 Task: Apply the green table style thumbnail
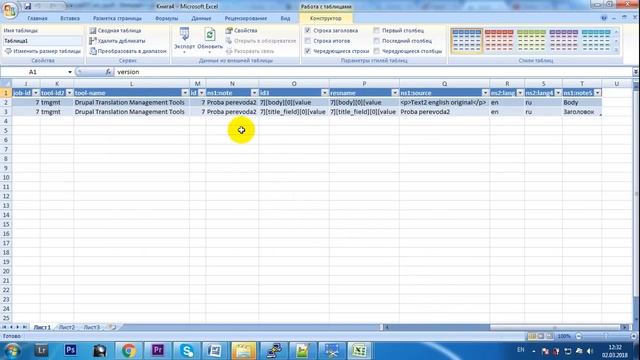click(531, 41)
